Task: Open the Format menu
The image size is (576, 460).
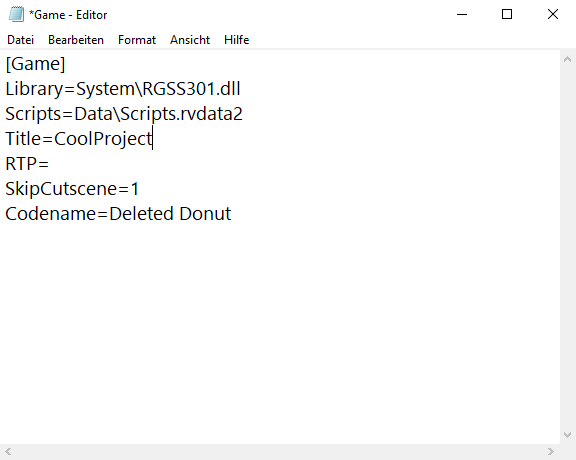Action: pos(137,40)
